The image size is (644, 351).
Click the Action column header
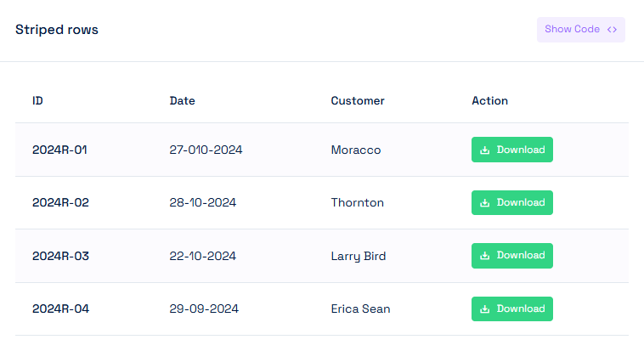tap(490, 101)
